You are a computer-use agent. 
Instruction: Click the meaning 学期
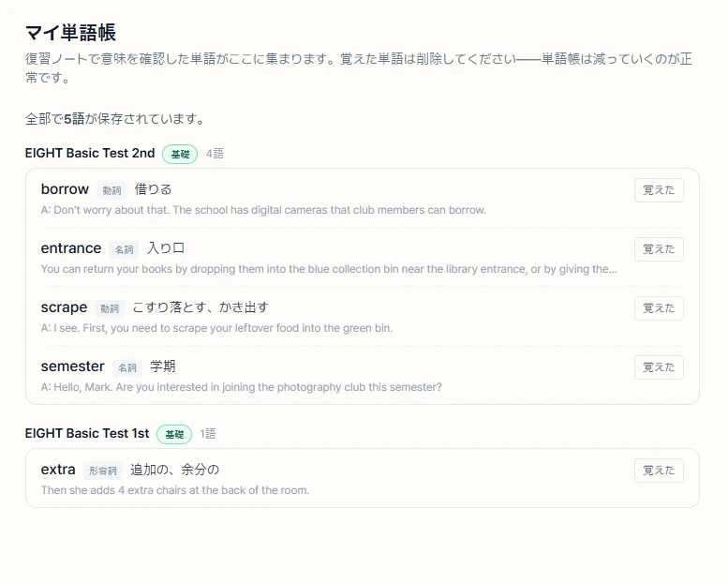point(163,366)
